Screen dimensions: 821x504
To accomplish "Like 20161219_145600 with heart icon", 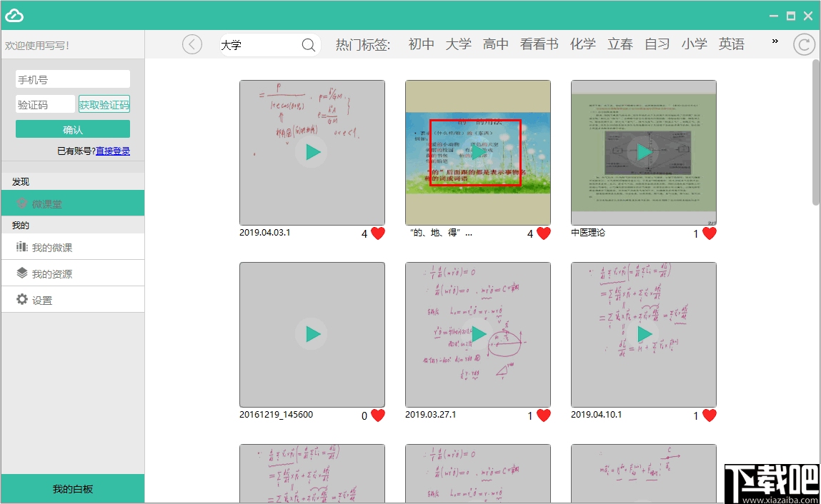I will [378, 415].
